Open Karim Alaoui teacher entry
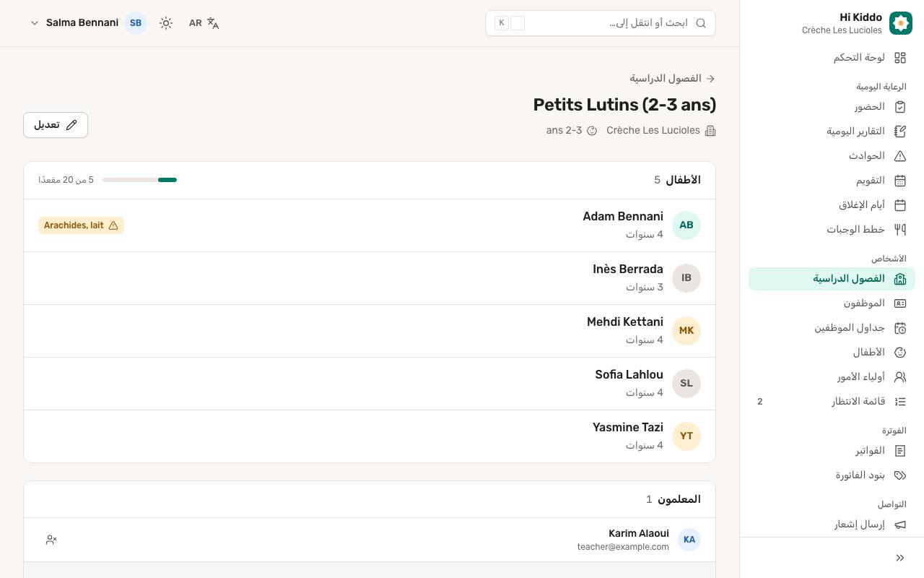 click(370, 540)
